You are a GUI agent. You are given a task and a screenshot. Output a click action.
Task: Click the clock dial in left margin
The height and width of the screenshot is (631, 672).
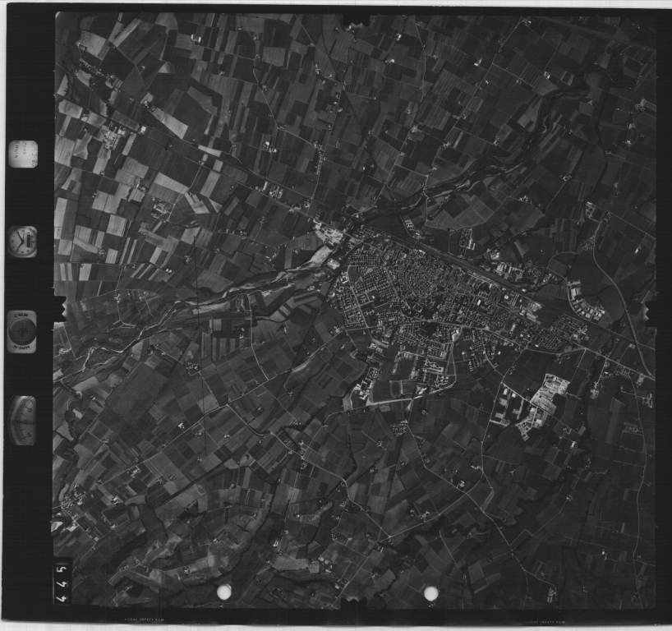pyautogui.click(x=22, y=241)
